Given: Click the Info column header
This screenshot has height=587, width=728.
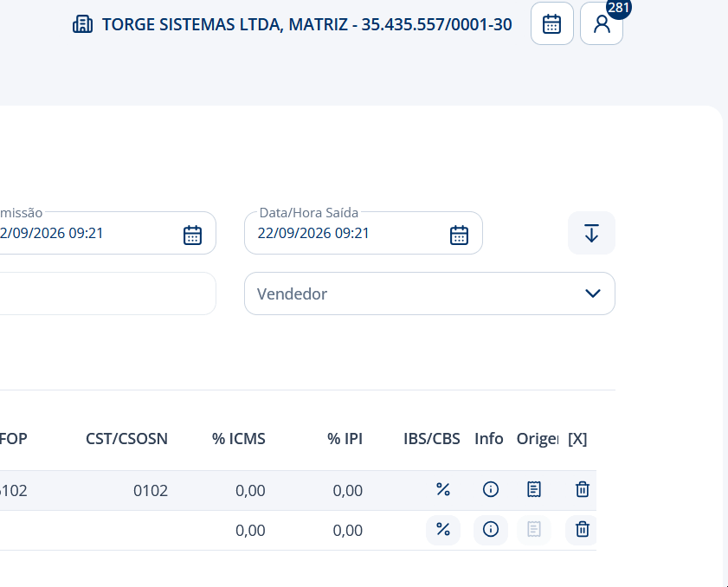Looking at the screenshot, I should pos(489,439).
